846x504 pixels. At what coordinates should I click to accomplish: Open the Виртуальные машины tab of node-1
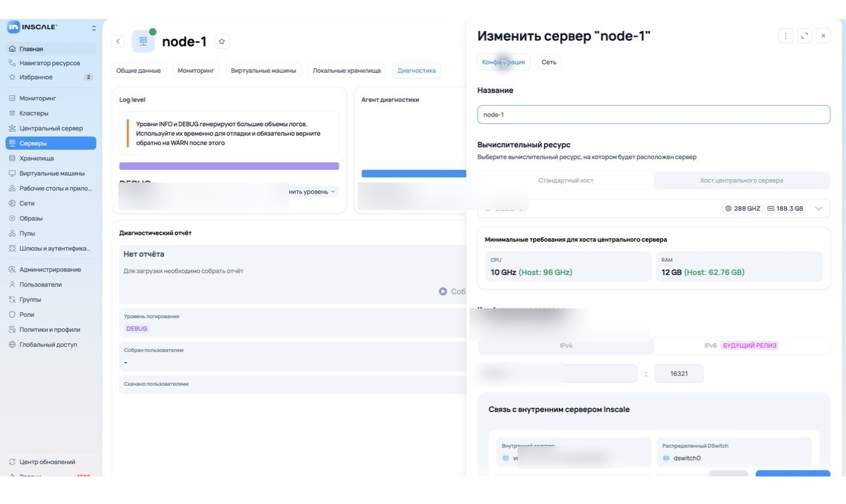pyautogui.click(x=263, y=70)
